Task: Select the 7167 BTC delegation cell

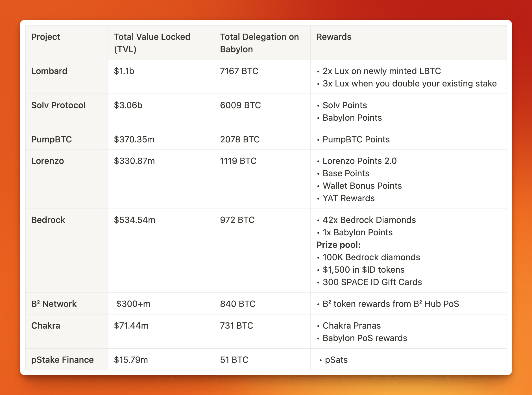Action: click(x=262, y=77)
